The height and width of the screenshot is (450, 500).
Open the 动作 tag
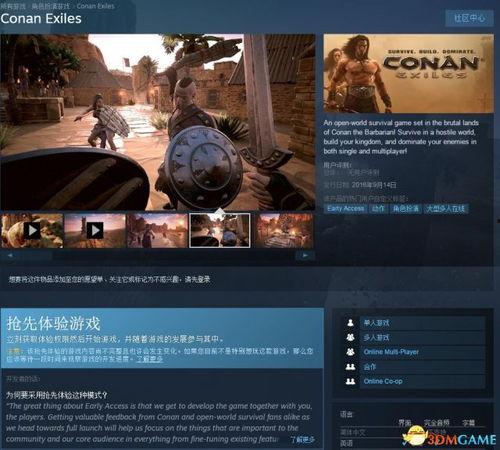point(378,209)
